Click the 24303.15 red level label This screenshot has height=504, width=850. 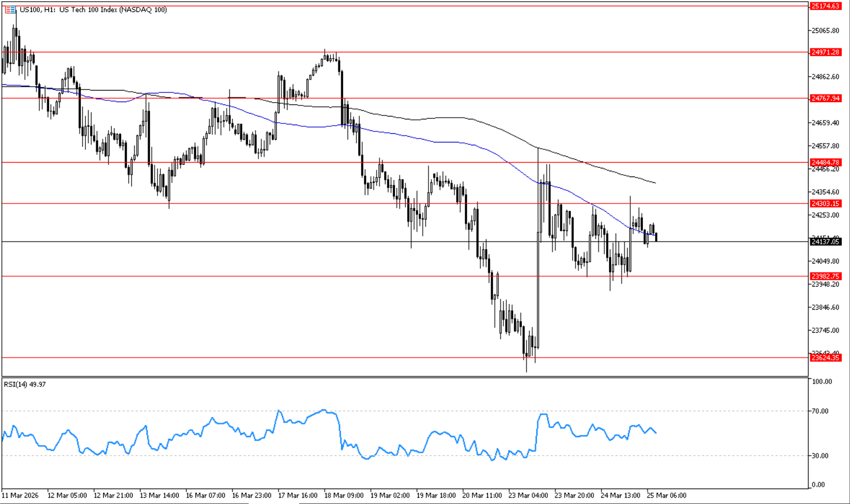[x=825, y=204]
